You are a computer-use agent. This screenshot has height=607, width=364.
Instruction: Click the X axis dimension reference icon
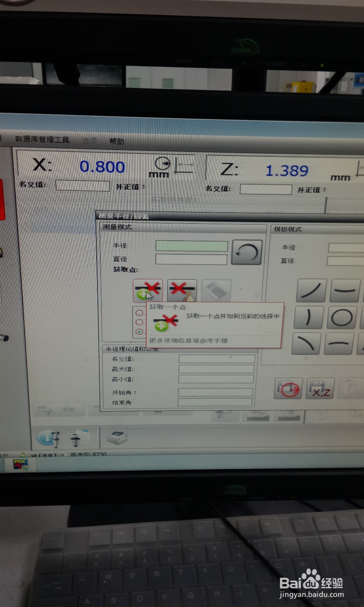tap(184, 165)
